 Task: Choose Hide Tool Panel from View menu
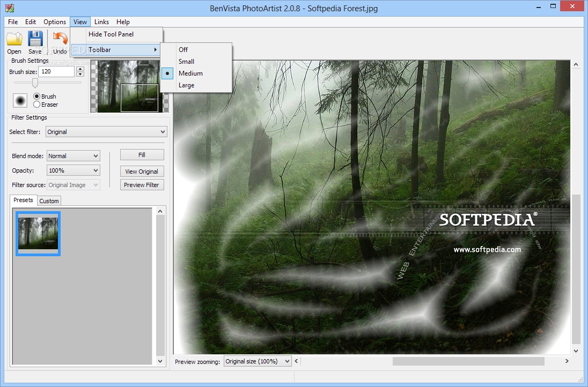pos(116,34)
